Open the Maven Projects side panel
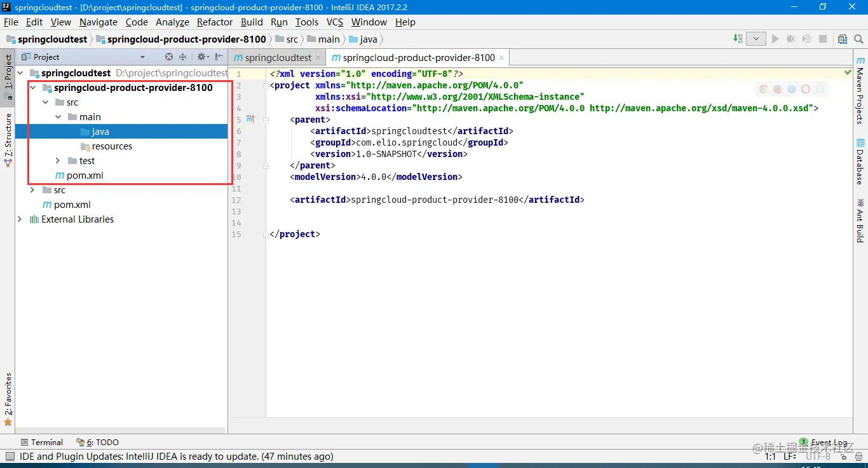The height and width of the screenshot is (468, 868). 860,90
